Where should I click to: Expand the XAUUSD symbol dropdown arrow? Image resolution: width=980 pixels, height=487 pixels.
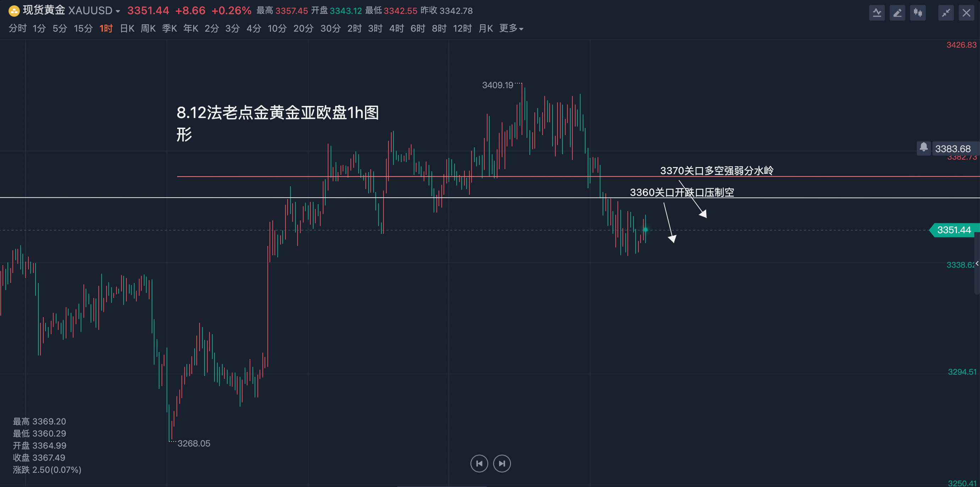[118, 11]
